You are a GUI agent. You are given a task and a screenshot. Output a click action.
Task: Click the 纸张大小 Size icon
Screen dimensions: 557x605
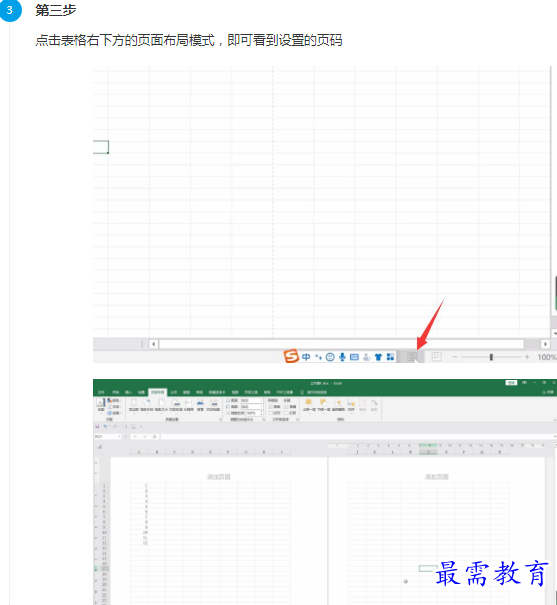point(161,404)
